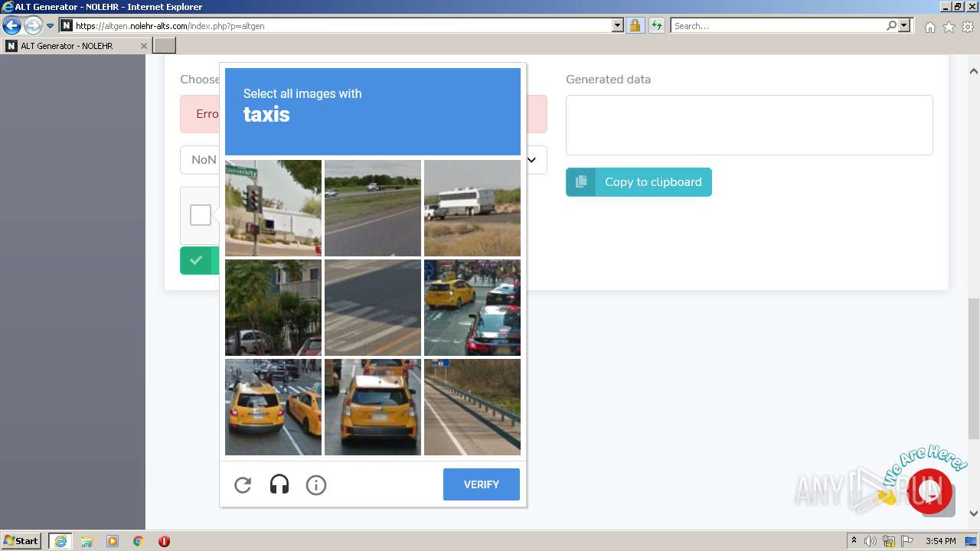Image resolution: width=980 pixels, height=551 pixels.
Task: Click the 'Generated data' label
Action: [608, 80]
